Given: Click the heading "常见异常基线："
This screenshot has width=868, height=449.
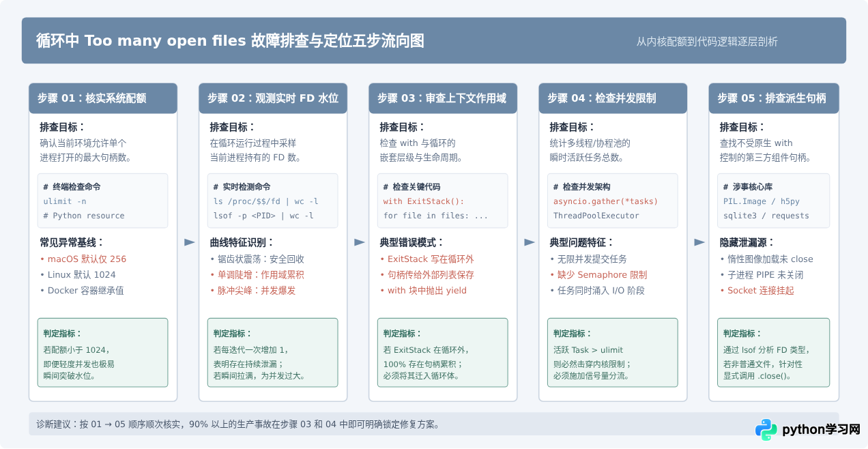Looking at the screenshot, I should (72, 242).
